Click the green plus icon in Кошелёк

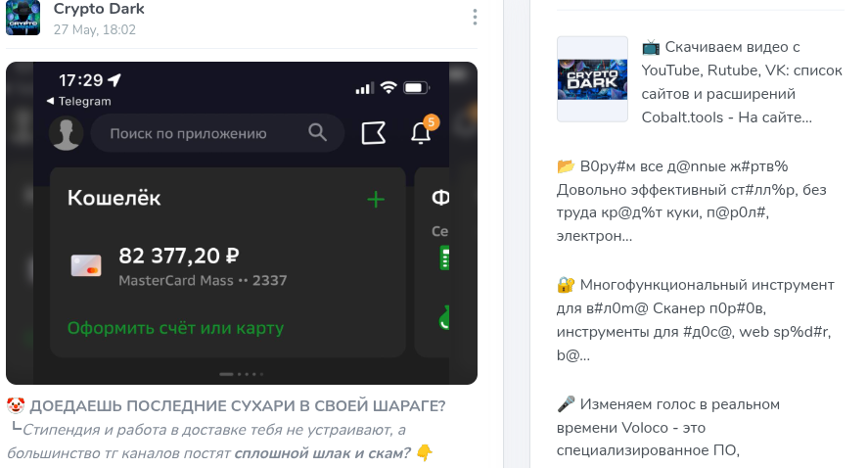(376, 200)
